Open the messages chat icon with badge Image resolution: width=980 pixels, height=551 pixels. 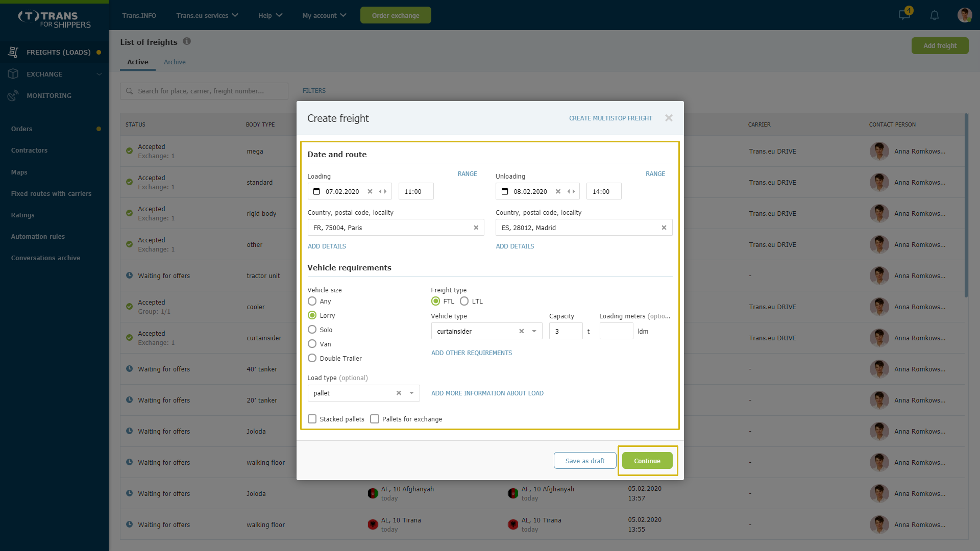click(905, 14)
